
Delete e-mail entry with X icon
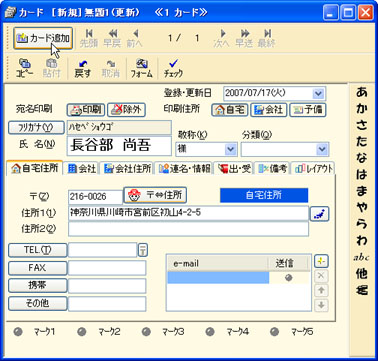pos(321,276)
